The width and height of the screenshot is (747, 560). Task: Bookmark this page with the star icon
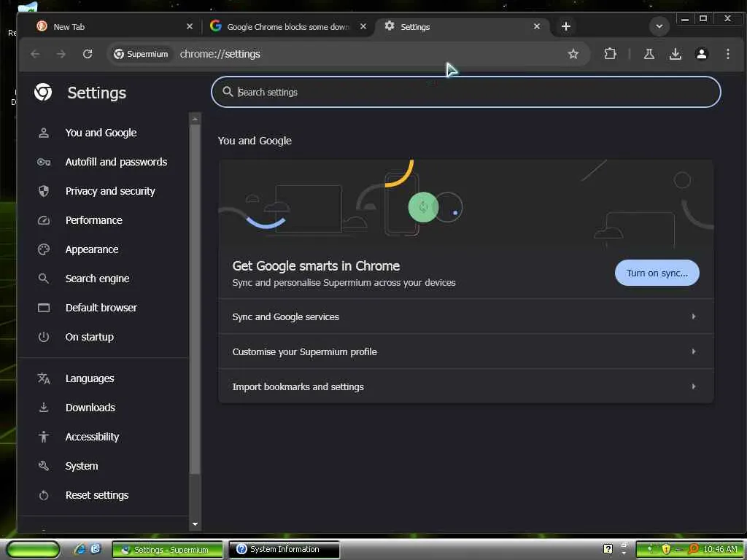pos(573,54)
